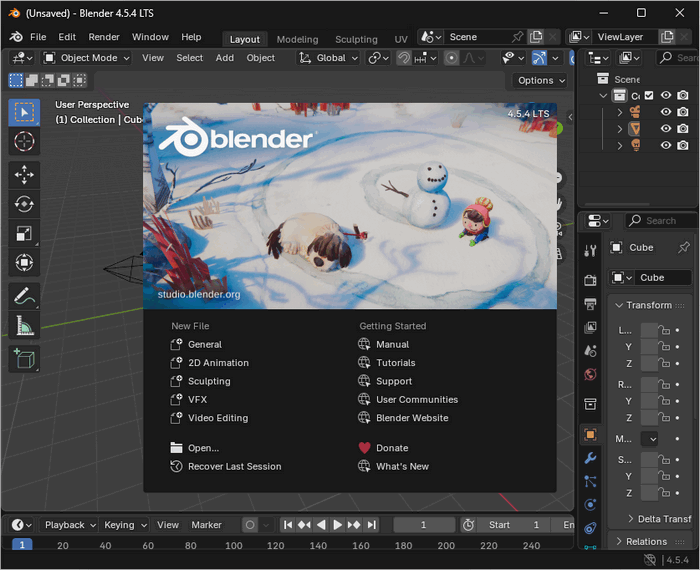This screenshot has height=570, width=700.
Task: Select the Rotate tool in the toolbar
Action: (x=24, y=204)
